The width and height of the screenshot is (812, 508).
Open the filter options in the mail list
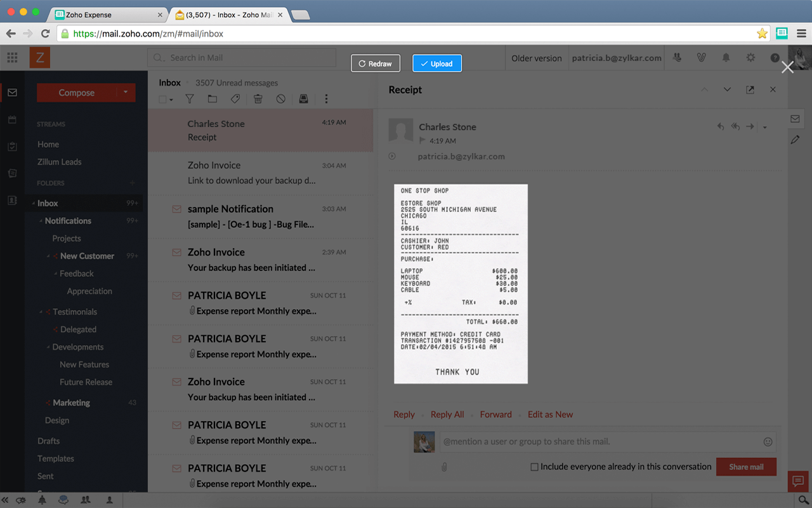coord(189,99)
